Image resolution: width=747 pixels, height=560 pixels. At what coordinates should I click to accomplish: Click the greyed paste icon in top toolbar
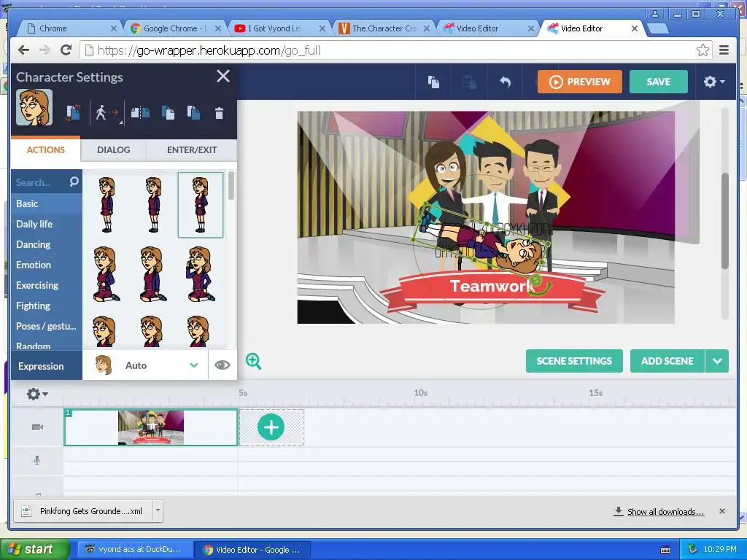point(469,82)
